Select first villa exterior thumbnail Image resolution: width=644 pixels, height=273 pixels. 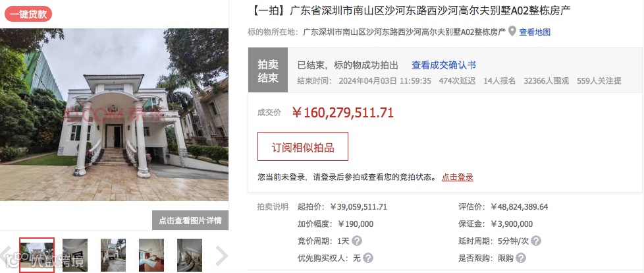point(37,255)
